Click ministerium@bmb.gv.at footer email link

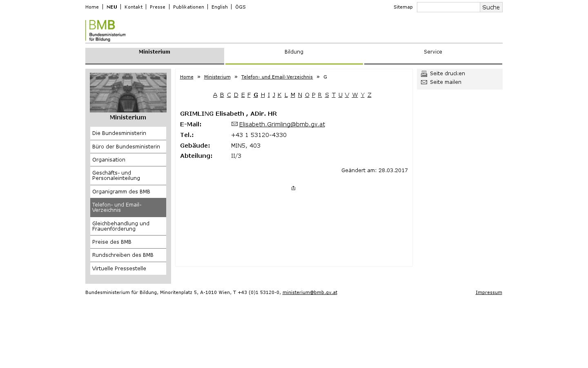click(310, 292)
